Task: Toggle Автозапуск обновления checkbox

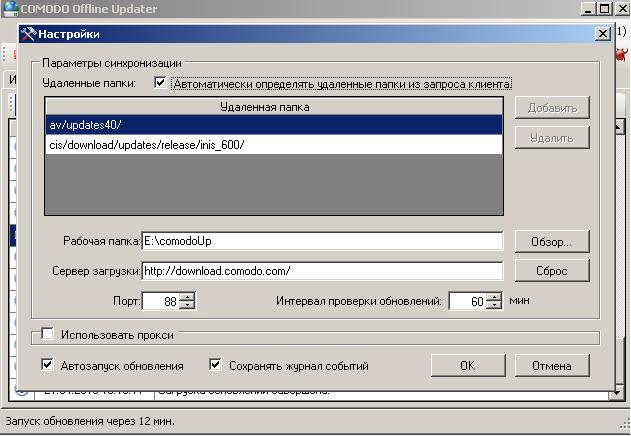Action: [x=47, y=365]
